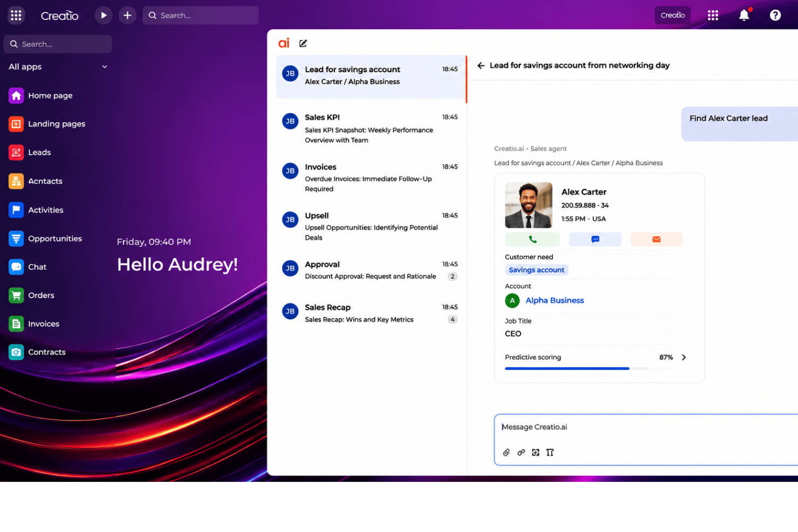Click the Contracts icon in sidebar
The image size is (798, 532).
[x=16, y=352]
